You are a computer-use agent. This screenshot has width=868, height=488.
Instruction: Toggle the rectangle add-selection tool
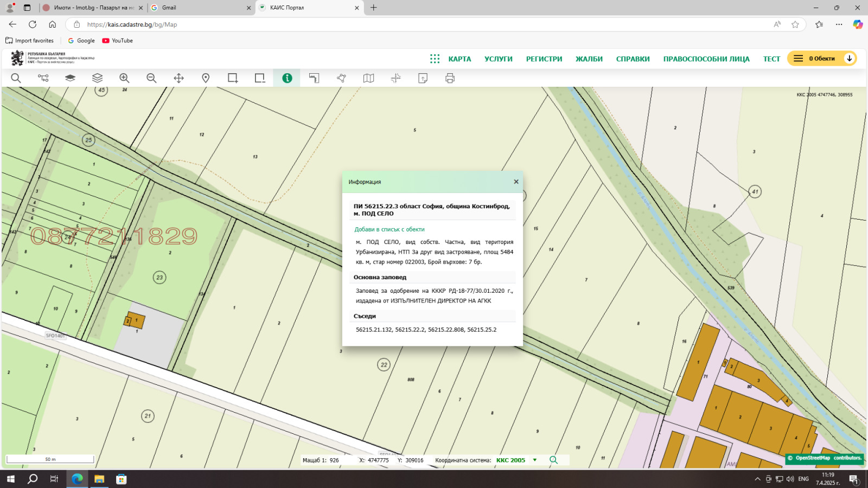point(233,78)
